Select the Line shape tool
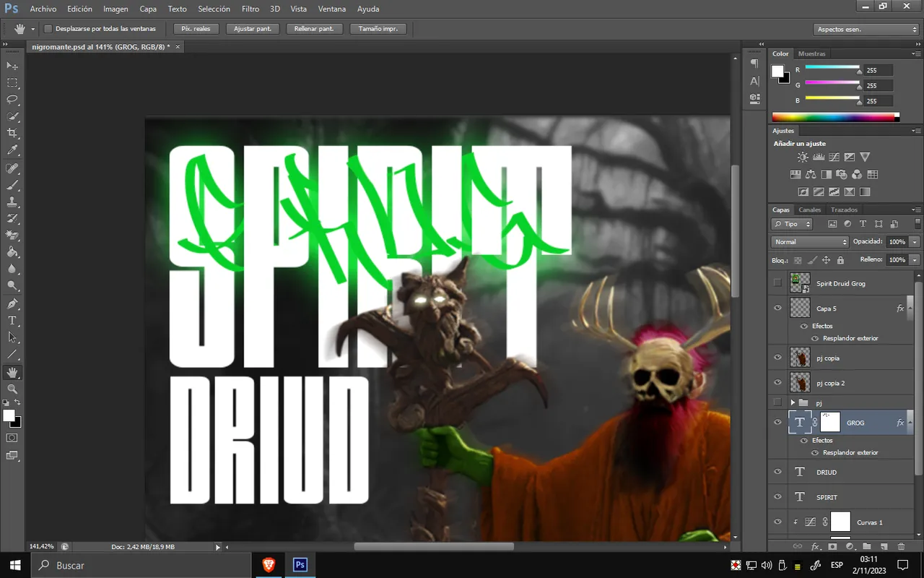The image size is (924, 578). click(12, 354)
